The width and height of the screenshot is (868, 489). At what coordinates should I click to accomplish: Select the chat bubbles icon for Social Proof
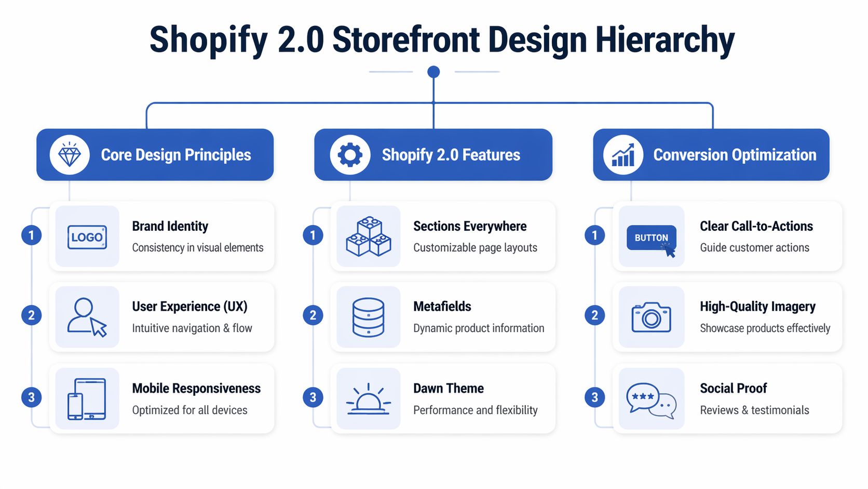tap(652, 401)
